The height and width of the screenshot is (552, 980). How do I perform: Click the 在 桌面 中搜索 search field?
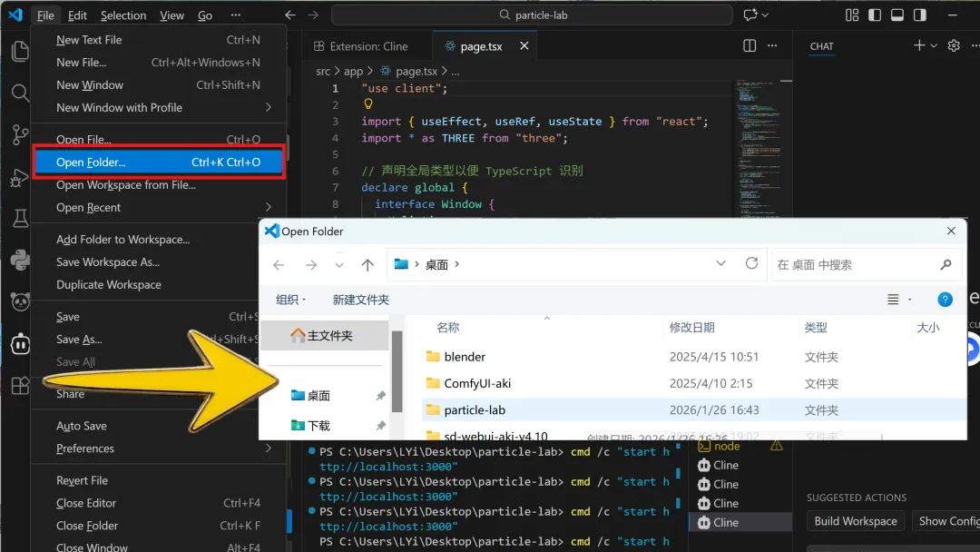865,265
